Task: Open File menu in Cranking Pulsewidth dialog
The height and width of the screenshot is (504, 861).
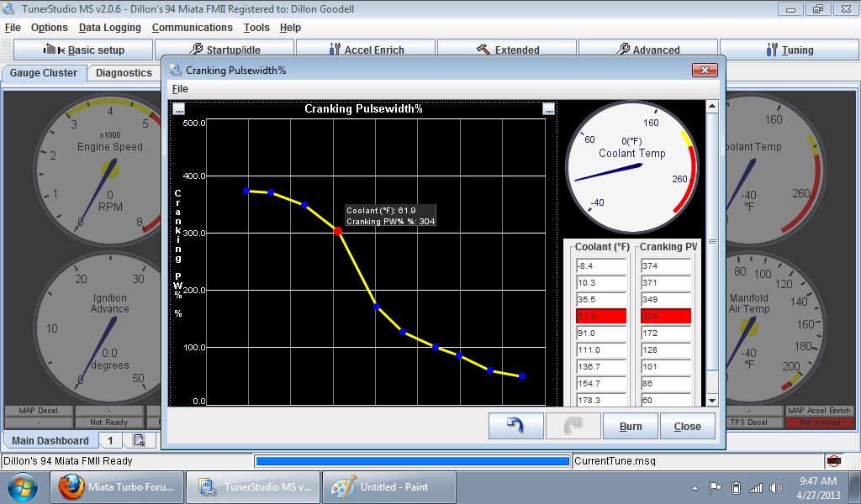Action: coord(180,89)
